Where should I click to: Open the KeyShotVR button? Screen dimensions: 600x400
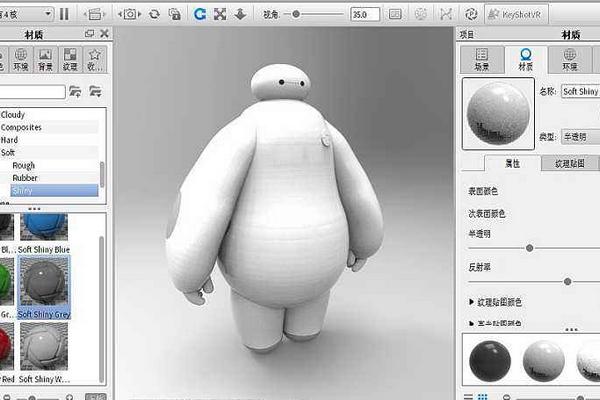tap(516, 15)
